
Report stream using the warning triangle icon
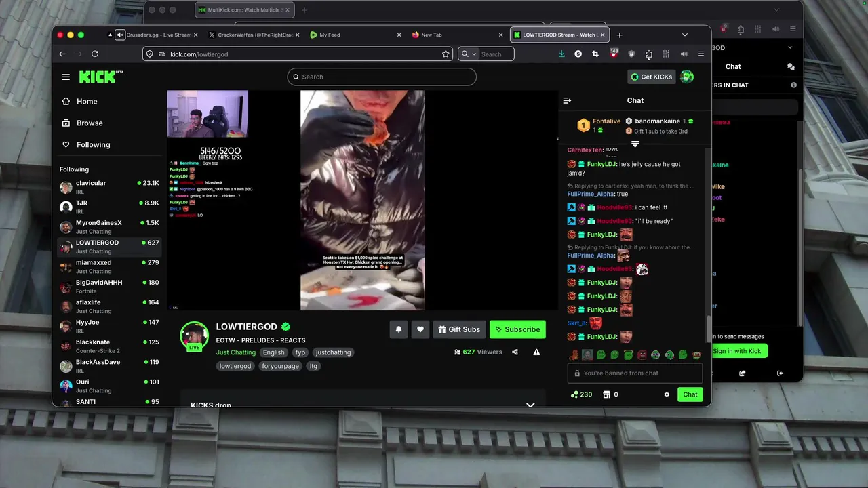click(x=536, y=352)
